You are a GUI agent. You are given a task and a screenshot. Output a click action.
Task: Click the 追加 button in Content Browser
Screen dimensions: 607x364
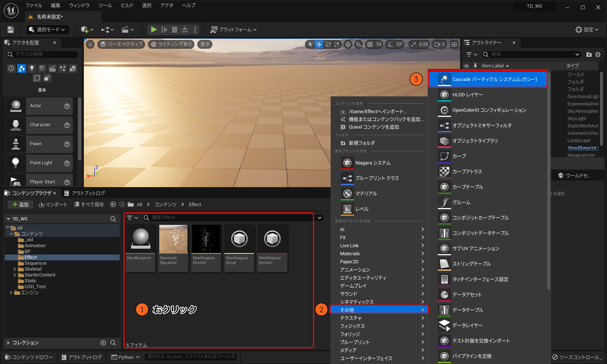[x=20, y=205]
